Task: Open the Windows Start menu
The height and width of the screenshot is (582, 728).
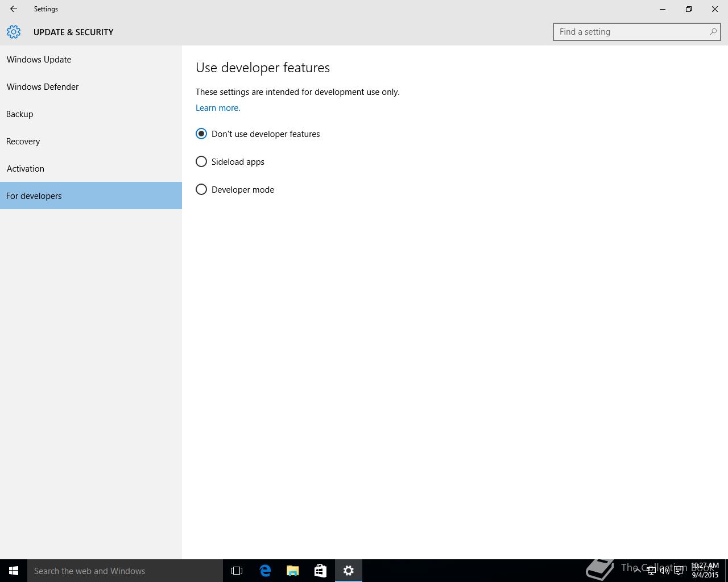Action: (x=14, y=571)
